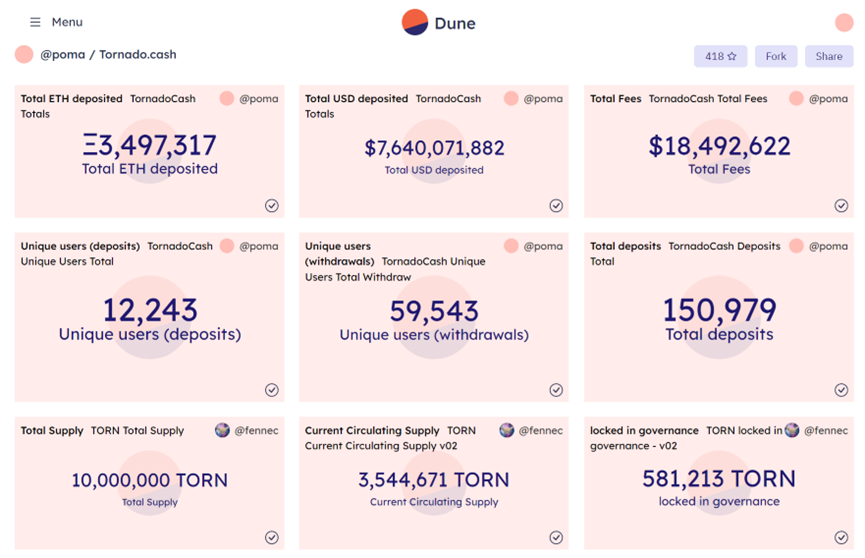Click check icon on Total ETH deposited card
Viewport: 865px width, 558px height.
tap(271, 206)
